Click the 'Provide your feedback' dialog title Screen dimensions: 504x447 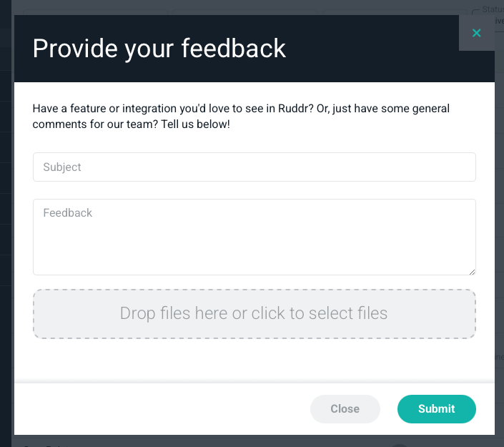pyautogui.click(x=159, y=48)
